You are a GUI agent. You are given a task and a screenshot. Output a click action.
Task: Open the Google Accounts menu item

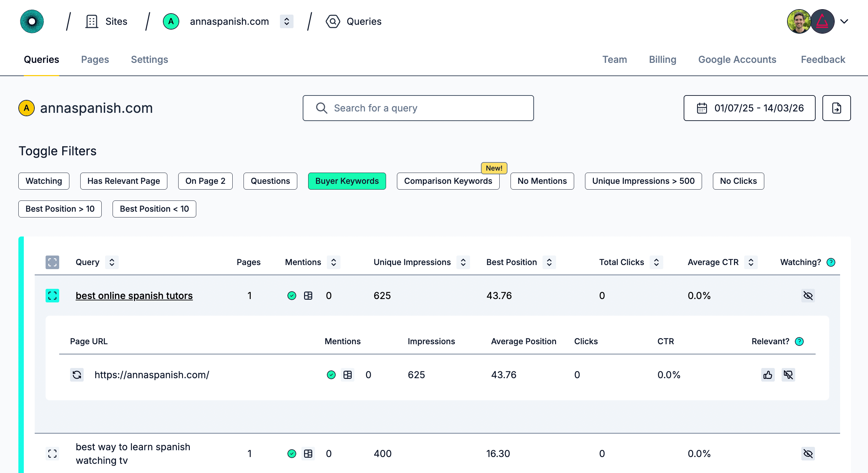point(737,59)
